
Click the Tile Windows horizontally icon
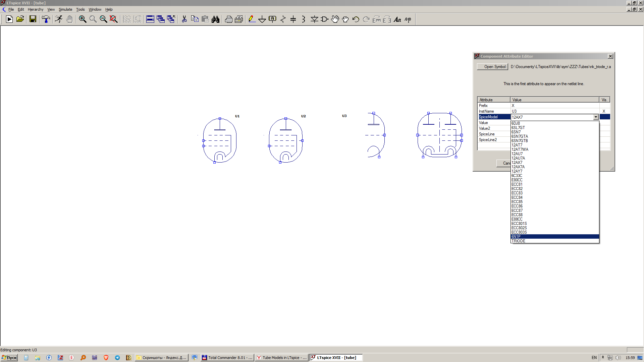coord(150,19)
